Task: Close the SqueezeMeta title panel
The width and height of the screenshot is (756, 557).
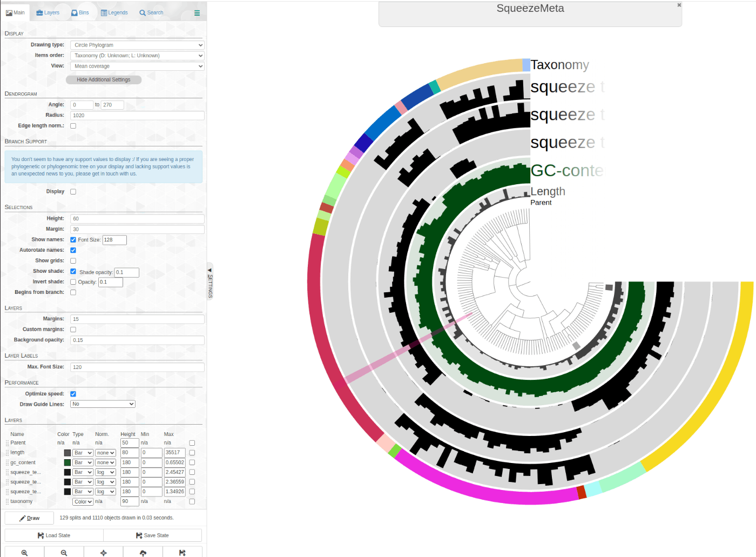Action: pos(679,5)
